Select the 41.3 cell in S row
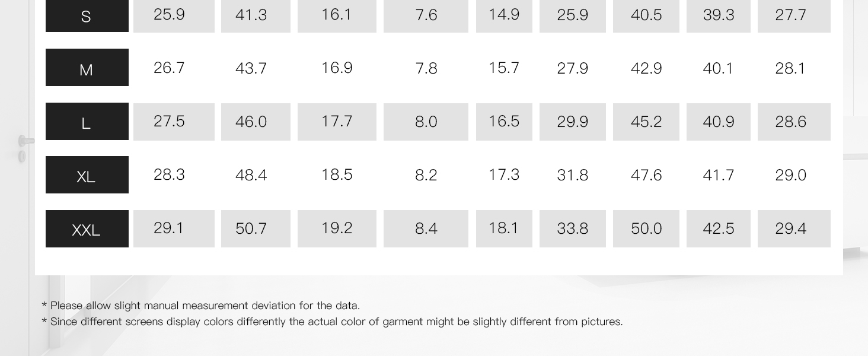 tap(251, 15)
